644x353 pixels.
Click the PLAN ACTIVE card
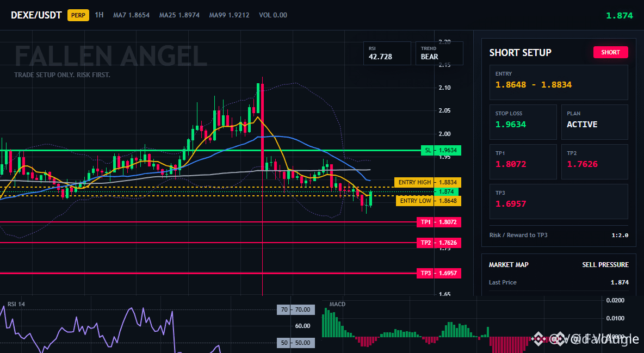pyautogui.click(x=595, y=122)
